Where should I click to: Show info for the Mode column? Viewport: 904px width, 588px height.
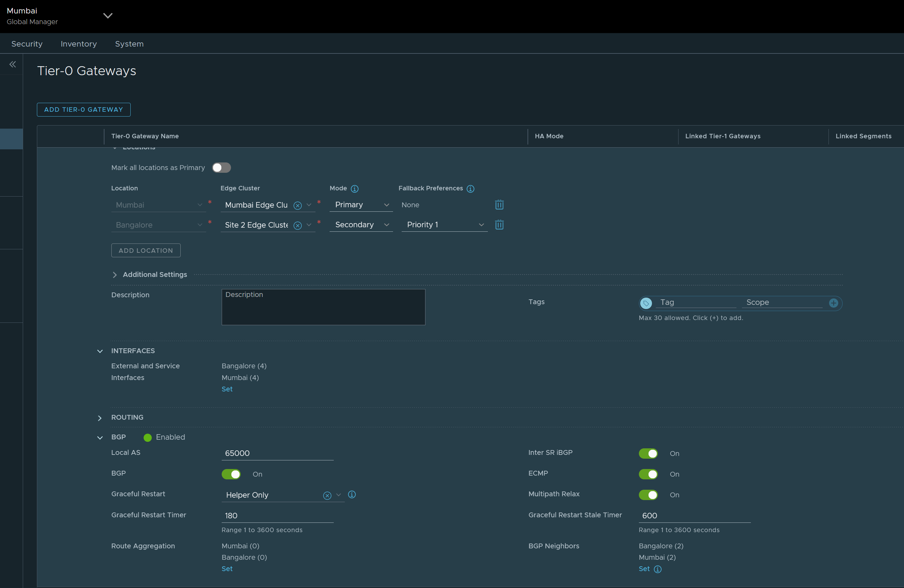[354, 189]
